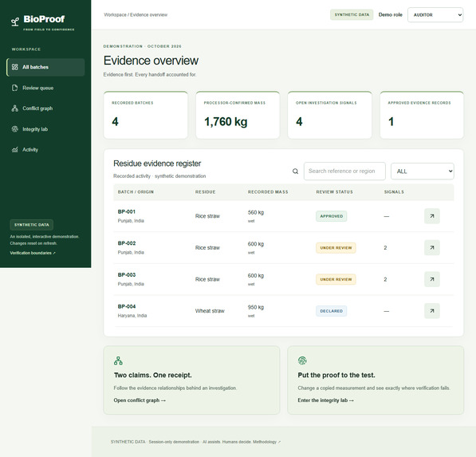
Task: Open Conflict graph from the sidebar
Action: click(x=45, y=108)
